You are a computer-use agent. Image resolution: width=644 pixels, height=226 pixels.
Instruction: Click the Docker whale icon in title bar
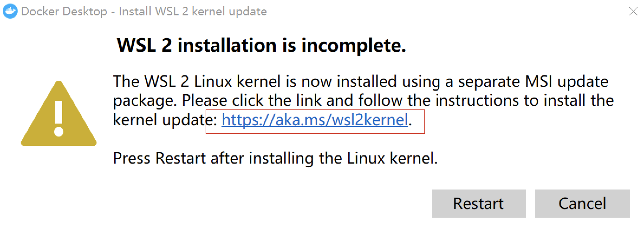coord(10,11)
